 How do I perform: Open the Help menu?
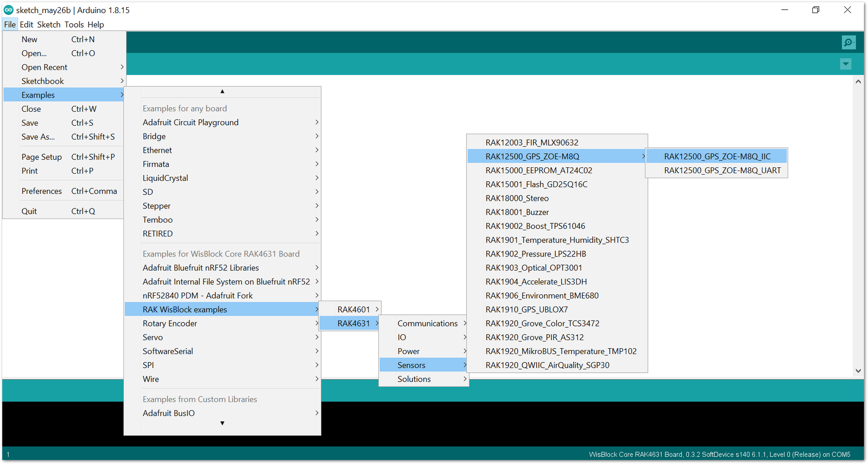click(x=96, y=24)
